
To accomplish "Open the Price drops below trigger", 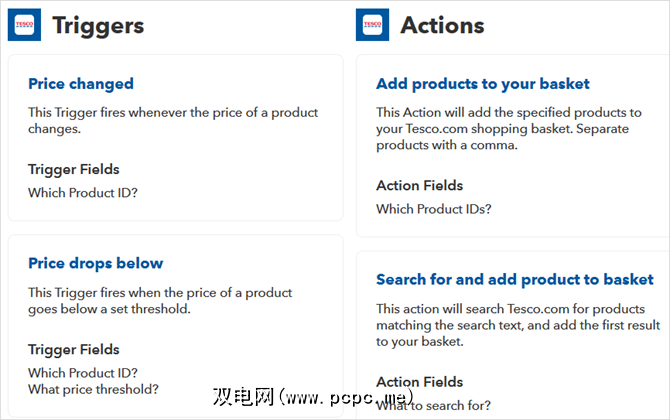I will pyautogui.click(x=95, y=263).
